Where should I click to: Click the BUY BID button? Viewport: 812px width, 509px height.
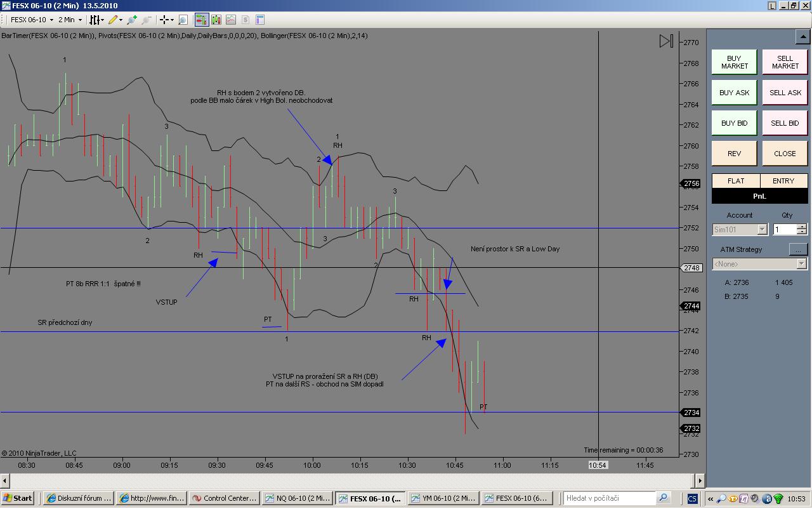[x=734, y=123]
